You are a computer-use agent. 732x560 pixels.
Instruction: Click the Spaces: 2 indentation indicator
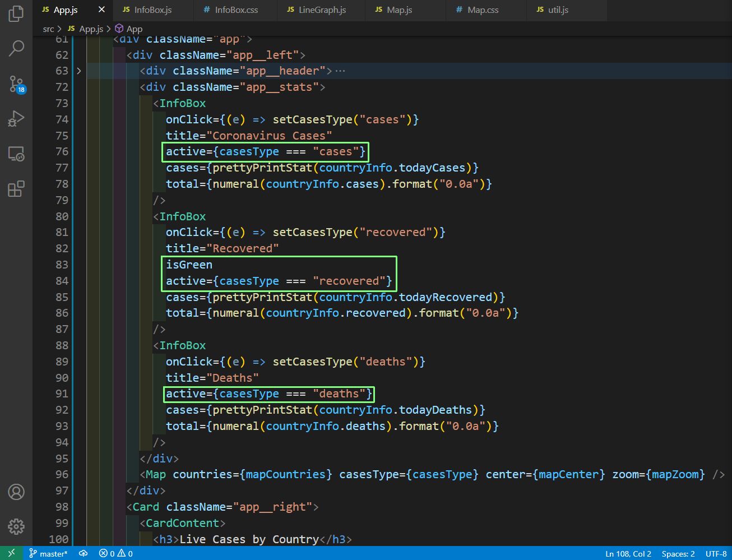pyautogui.click(x=678, y=553)
